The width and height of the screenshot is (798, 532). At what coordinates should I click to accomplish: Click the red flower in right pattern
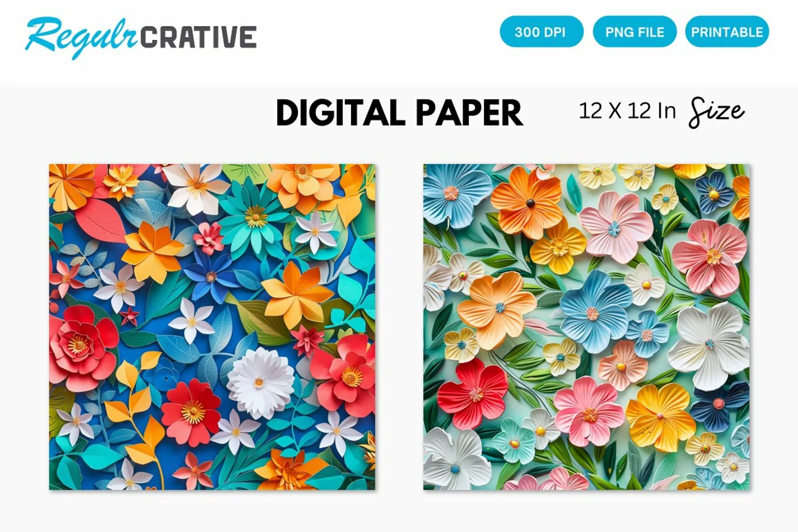472,393
